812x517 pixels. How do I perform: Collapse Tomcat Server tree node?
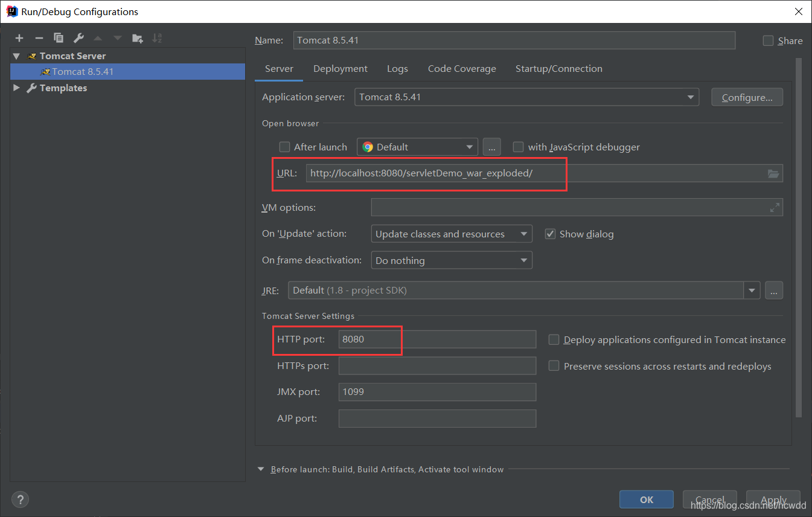(16, 56)
